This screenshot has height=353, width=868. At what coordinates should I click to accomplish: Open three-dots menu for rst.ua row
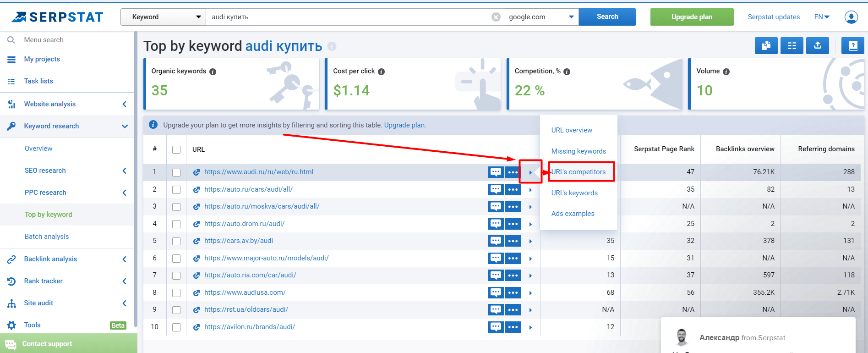[x=513, y=309]
